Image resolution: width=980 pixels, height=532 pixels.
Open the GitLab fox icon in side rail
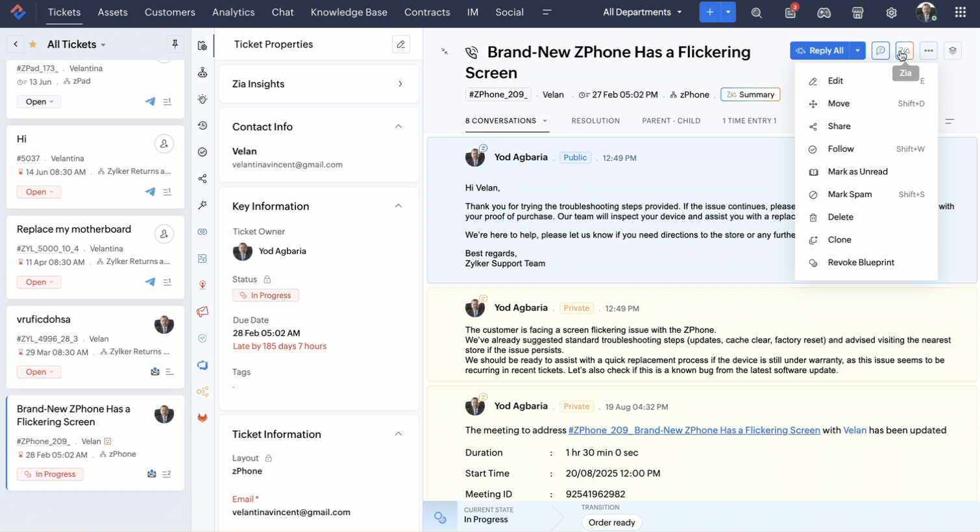point(202,418)
